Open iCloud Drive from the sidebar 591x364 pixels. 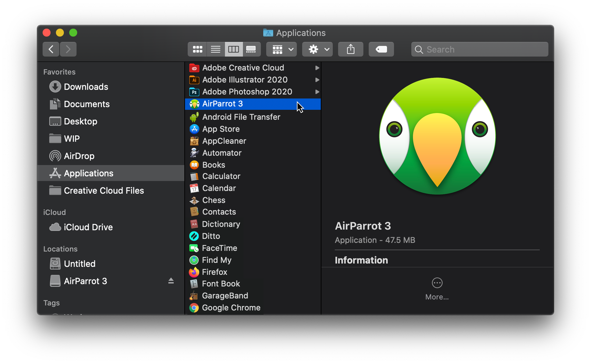(x=88, y=227)
